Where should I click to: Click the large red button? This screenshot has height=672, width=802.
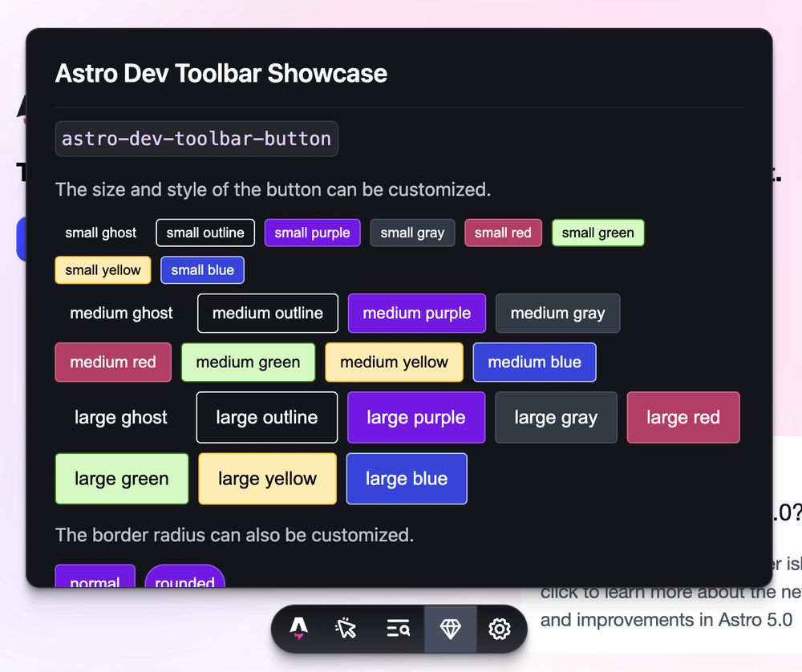[683, 417]
